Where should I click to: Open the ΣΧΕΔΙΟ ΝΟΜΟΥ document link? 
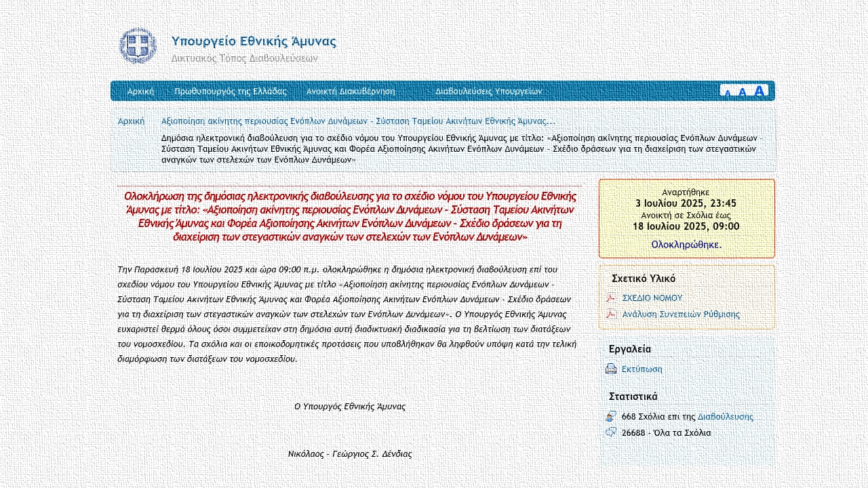point(652,298)
